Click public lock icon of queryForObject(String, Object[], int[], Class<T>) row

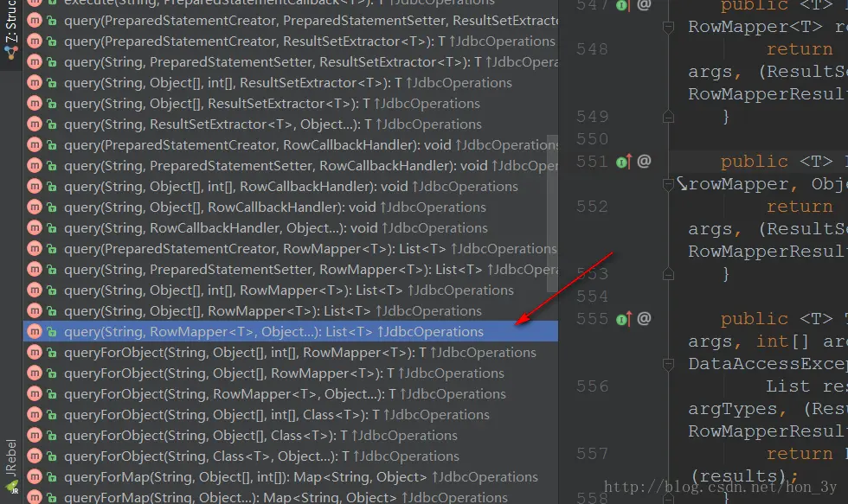point(52,414)
